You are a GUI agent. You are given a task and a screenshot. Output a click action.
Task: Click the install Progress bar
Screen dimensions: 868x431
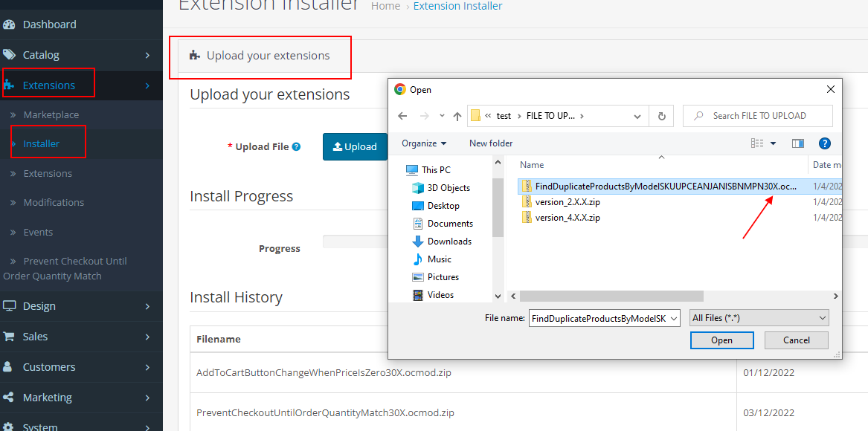click(x=372, y=241)
